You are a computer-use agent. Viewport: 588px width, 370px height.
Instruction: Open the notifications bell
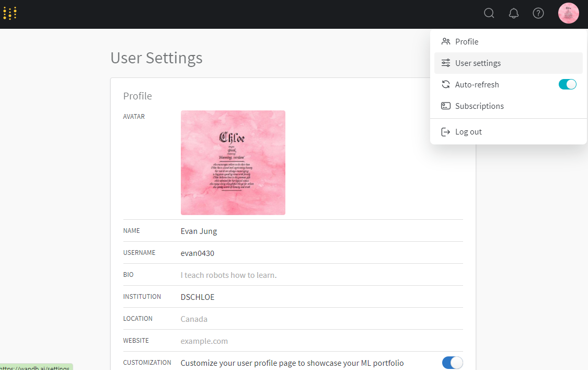click(x=514, y=14)
